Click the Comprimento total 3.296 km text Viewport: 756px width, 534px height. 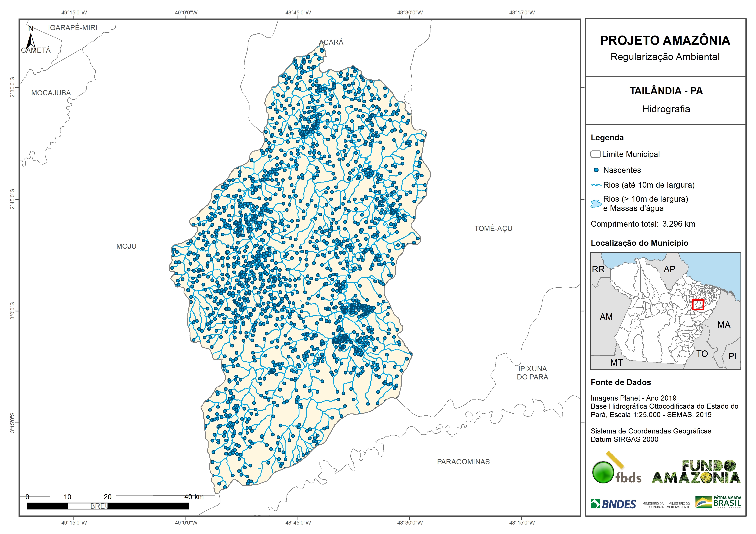[643, 224]
